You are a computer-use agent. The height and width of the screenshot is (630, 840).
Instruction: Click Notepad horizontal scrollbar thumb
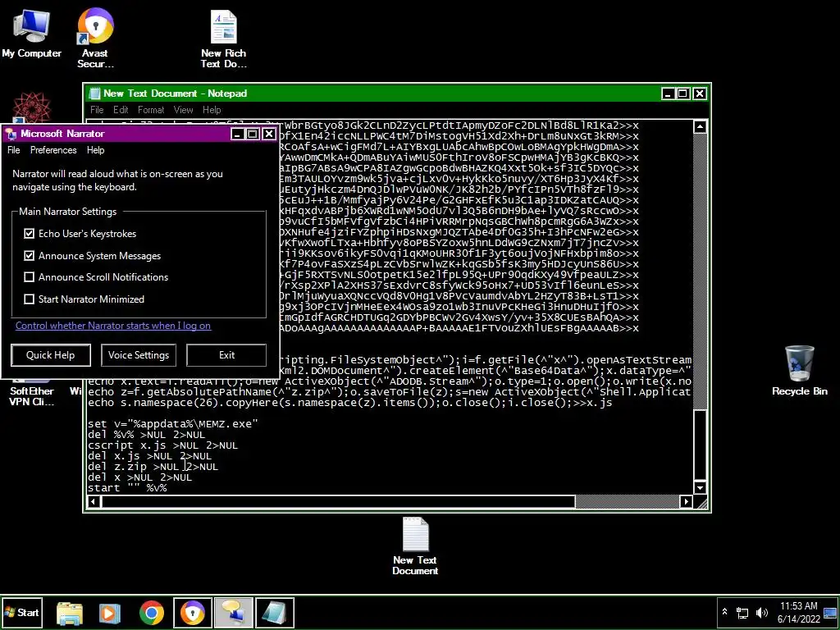click(x=337, y=502)
